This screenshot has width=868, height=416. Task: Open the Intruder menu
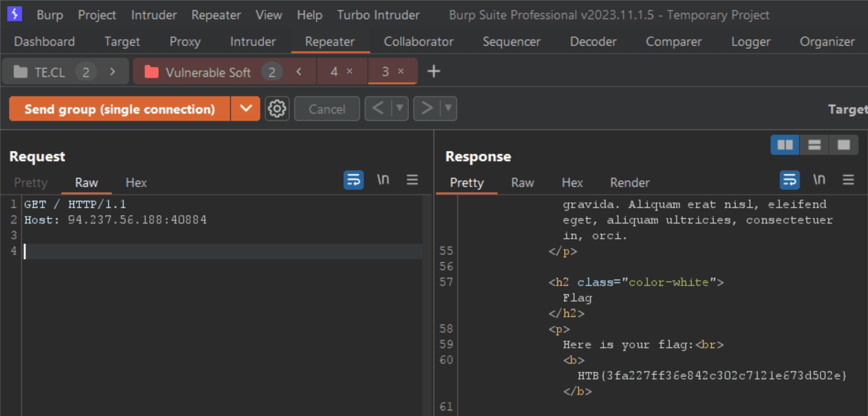[x=154, y=15]
